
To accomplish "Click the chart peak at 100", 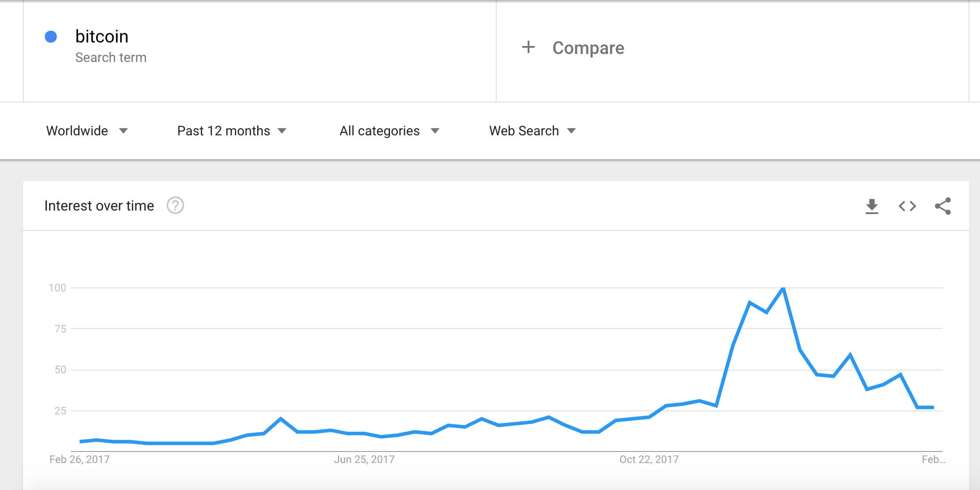I will tap(783, 288).
